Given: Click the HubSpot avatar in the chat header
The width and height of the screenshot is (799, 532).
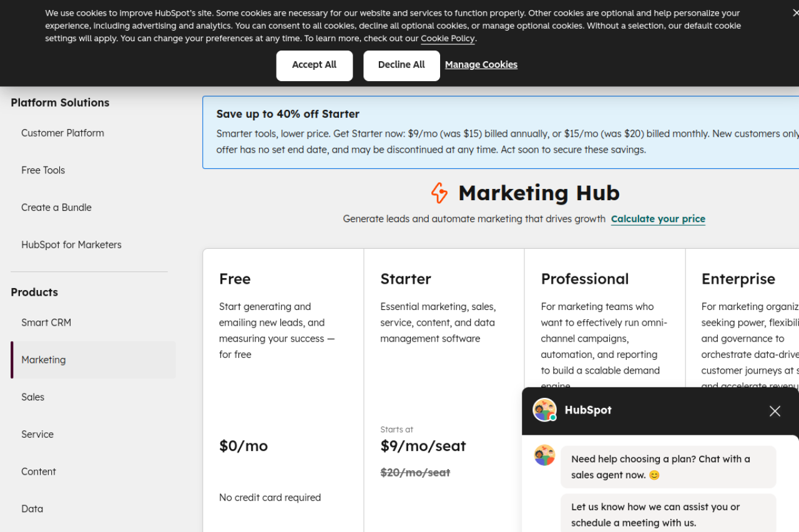Looking at the screenshot, I should click(x=544, y=410).
